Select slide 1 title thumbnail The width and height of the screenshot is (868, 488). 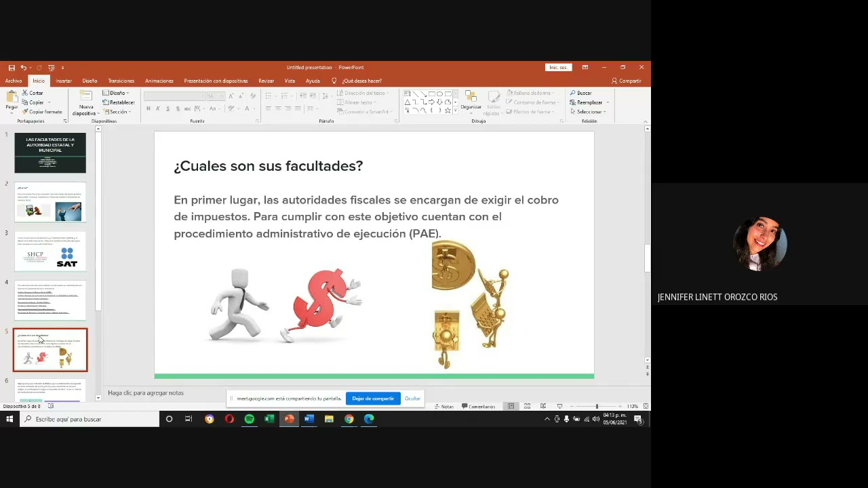coord(50,153)
